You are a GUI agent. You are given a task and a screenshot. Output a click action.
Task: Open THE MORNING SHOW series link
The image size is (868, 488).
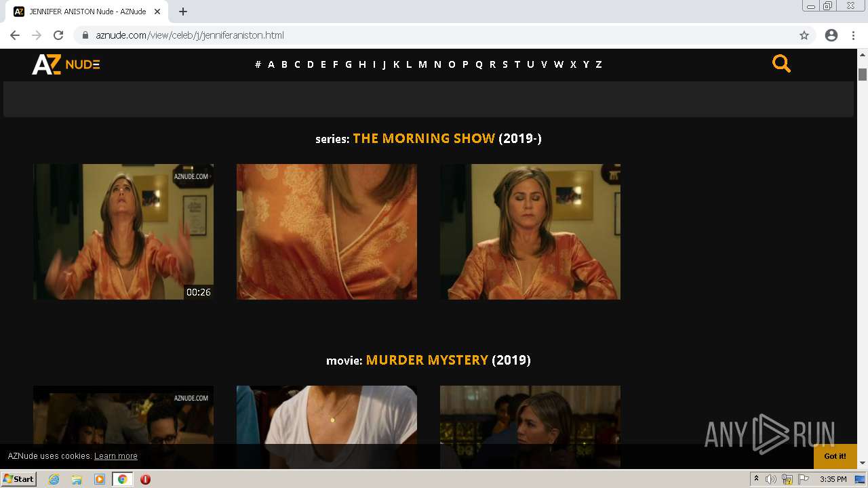(424, 138)
